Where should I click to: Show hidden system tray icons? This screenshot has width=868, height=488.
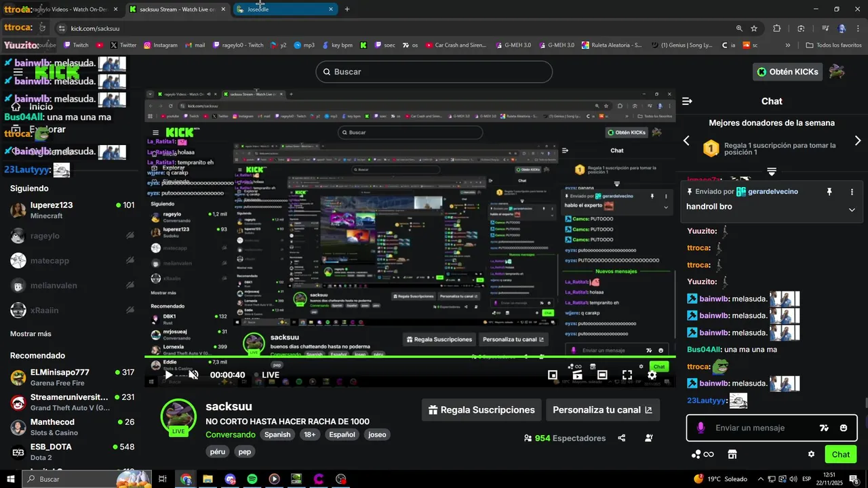[760, 479]
